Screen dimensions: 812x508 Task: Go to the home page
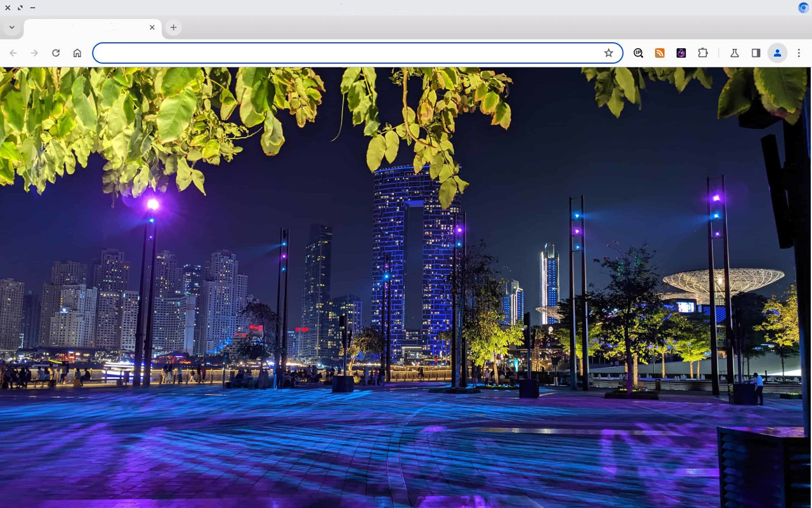pyautogui.click(x=77, y=53)
